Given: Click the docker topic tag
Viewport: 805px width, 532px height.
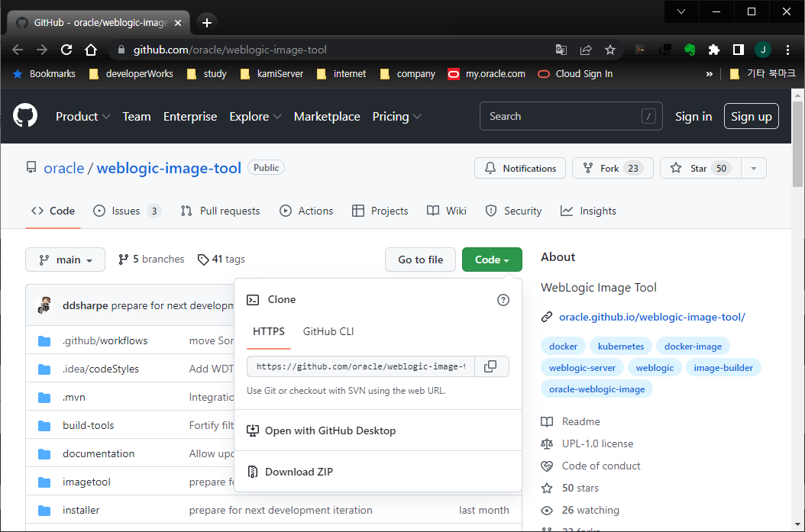Looking at the screenshot, I should pyautogui.click(x=563, y=347).
